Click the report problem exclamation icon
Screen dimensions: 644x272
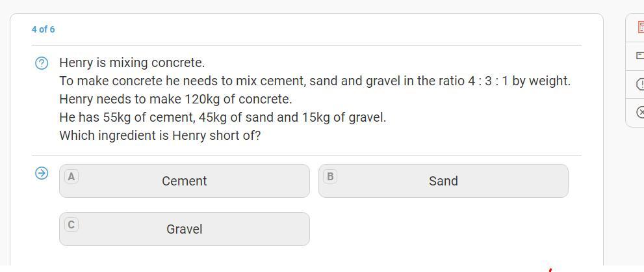point(640,85)
